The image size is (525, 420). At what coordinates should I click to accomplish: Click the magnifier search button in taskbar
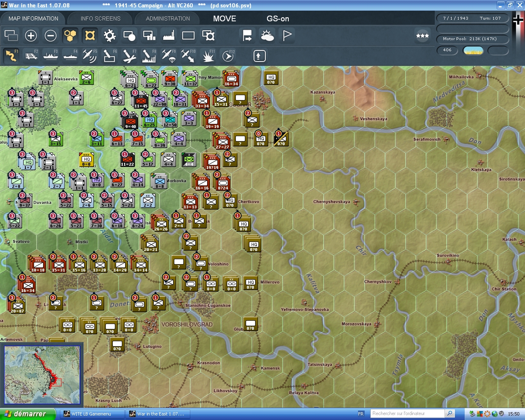click(450, 413)
